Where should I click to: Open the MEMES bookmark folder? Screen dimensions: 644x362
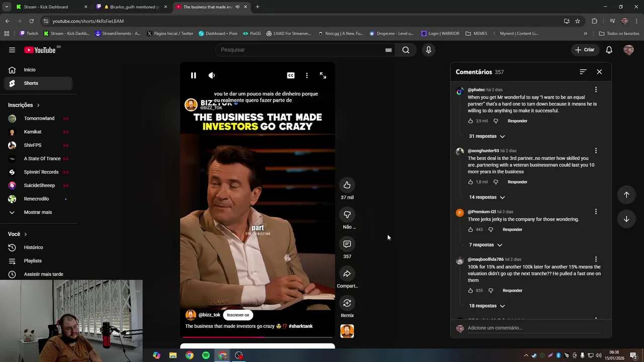(x=476, y=34)
